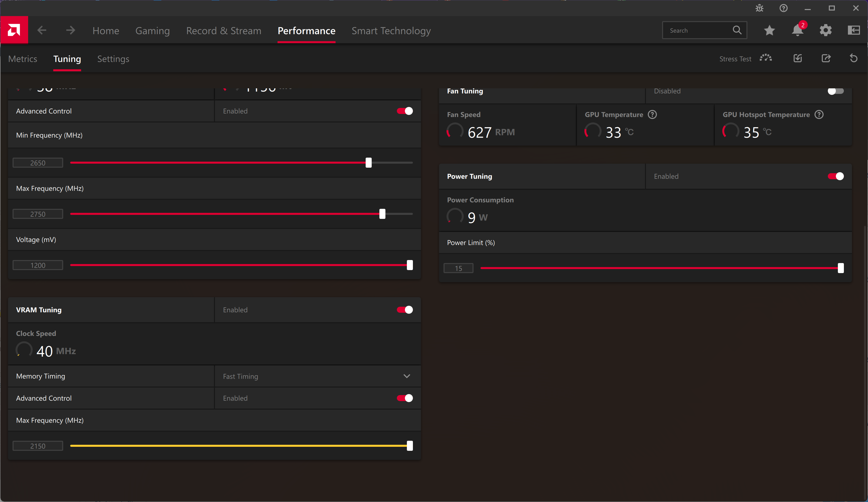Image resolution: width=868 pixels, height=502 pixels.
Task: Click the 33 °C GPU temperature reading
Action: [619, 132]
